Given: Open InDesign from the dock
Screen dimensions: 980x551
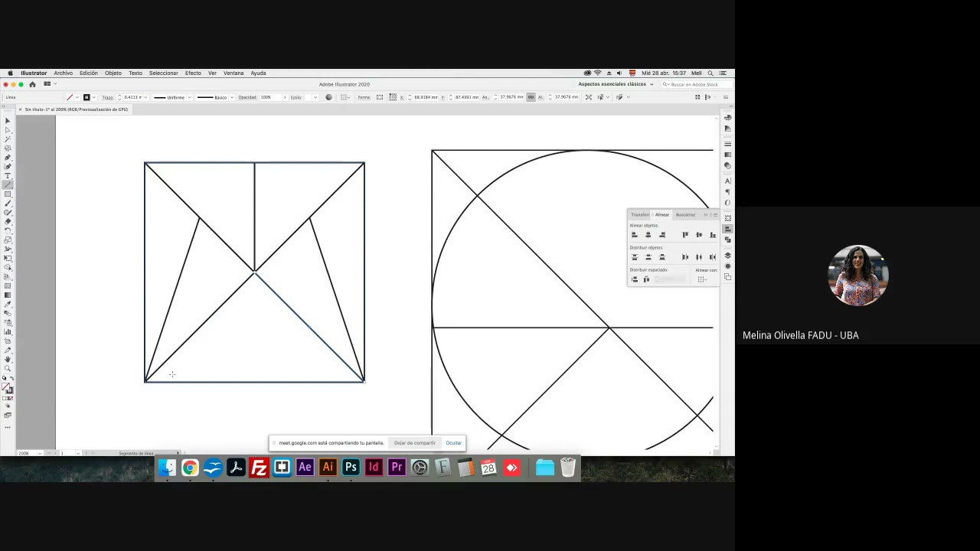Looking at the screenshot, I should click(x=374, y=468).
